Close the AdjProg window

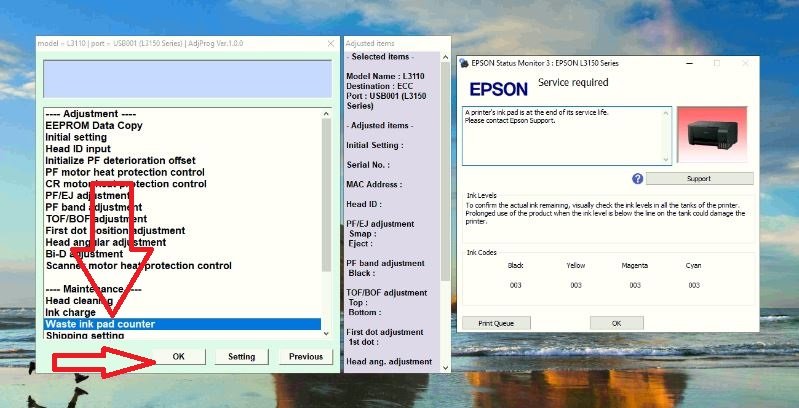click(x=331, y=44)
